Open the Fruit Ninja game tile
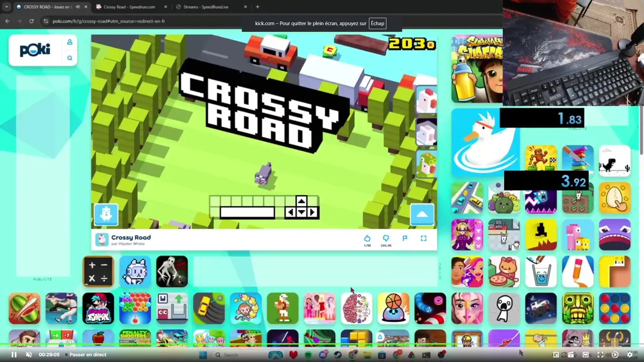The width and height of the screenshot is (644, 362). (x=24, y=308)
